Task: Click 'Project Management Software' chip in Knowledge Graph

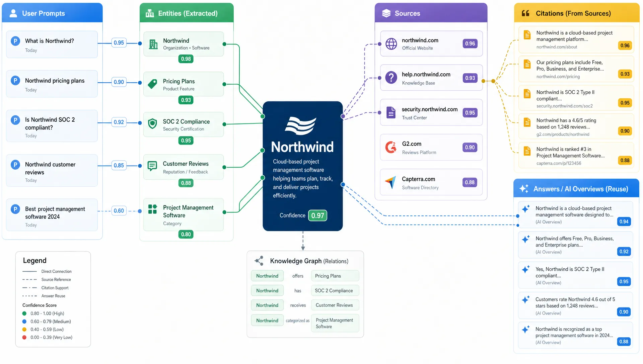Action: coord(335,323)
